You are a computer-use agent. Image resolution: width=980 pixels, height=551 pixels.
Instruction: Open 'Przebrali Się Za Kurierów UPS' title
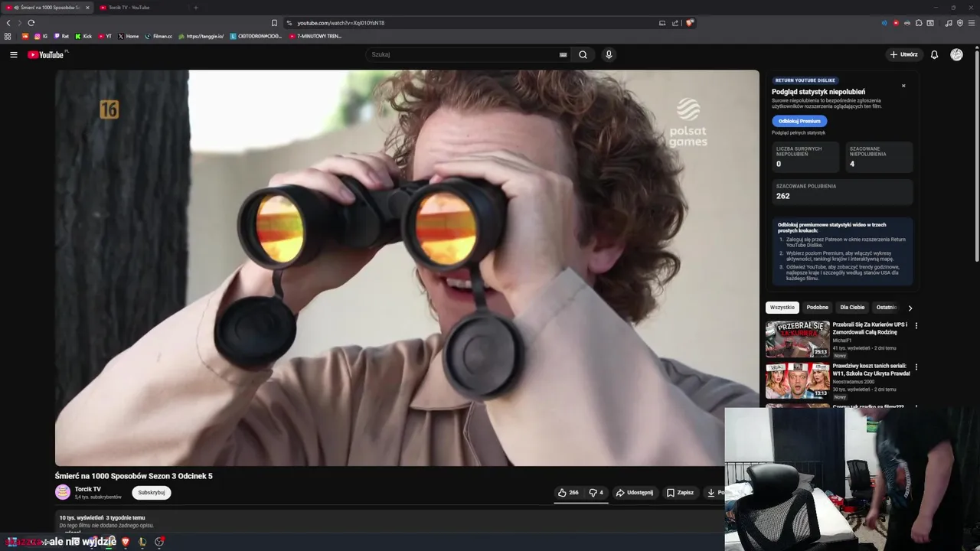click(x=870, y=328)
